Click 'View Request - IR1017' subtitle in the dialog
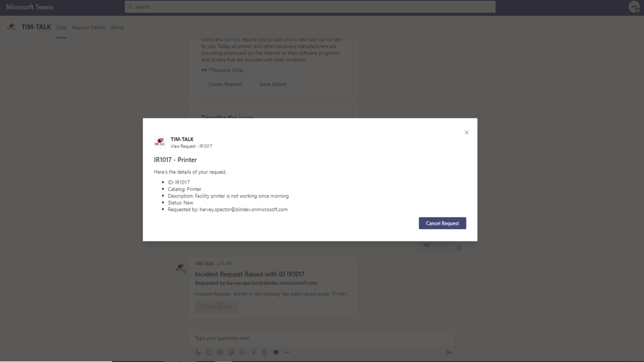644x362 pixels. coord(191,146)
